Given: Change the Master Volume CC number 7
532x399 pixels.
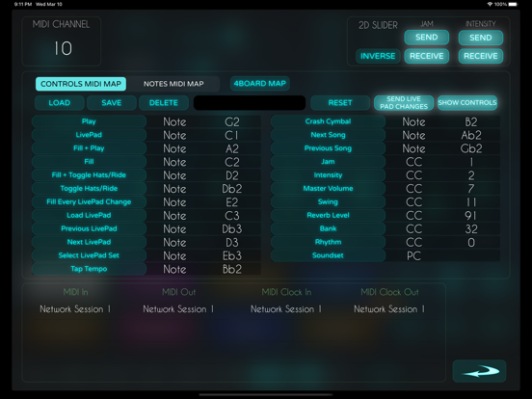Looking at the screenshot, I should (x=471, y=189).
